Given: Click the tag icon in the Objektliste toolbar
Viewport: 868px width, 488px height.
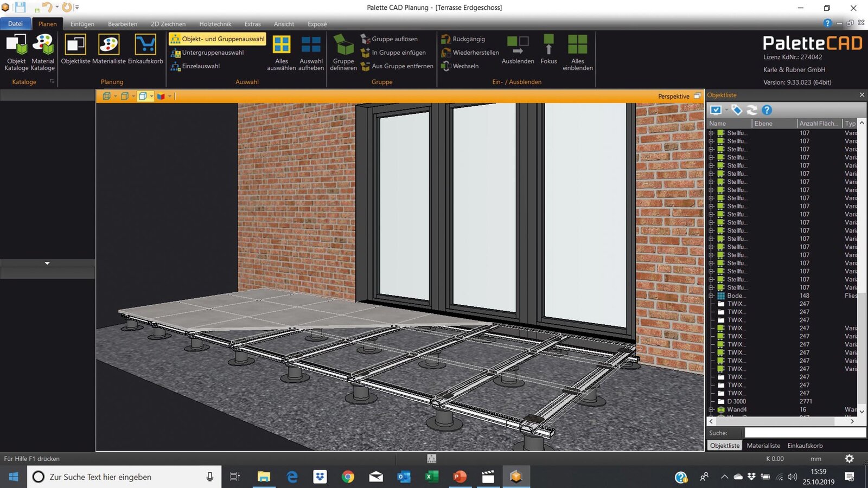Looking at the screenshot, I should click(736, 110).
